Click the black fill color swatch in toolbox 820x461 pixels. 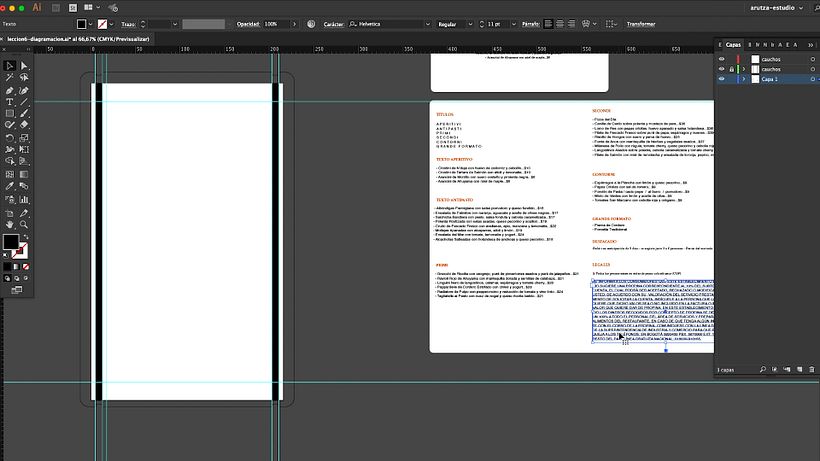10,241
